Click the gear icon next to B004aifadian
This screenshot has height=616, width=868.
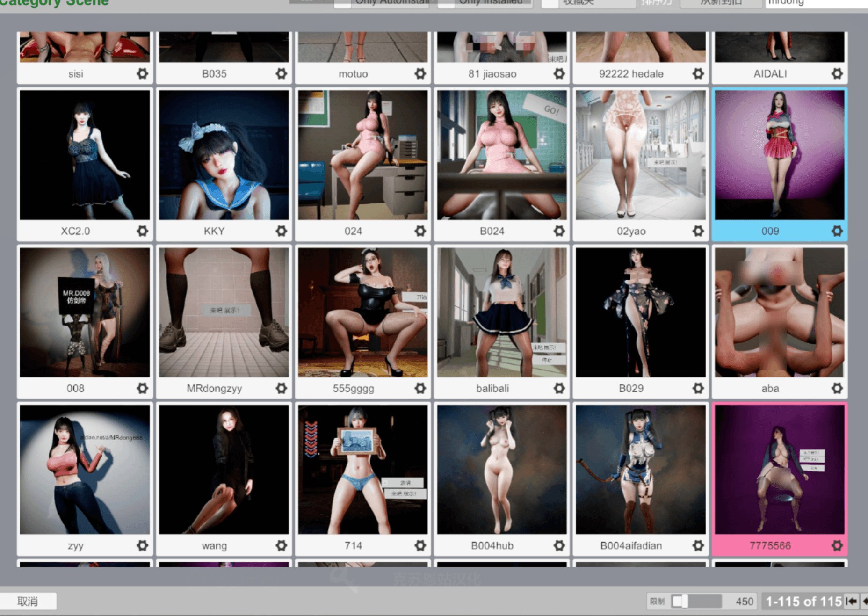point(698,545)
